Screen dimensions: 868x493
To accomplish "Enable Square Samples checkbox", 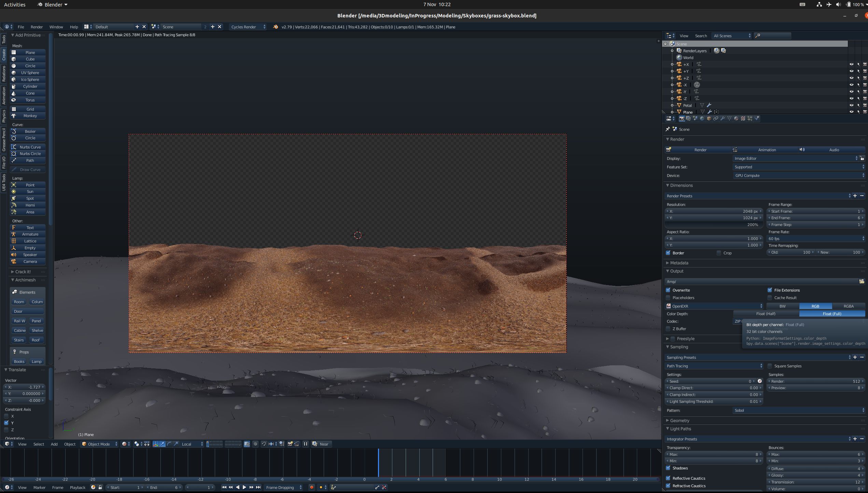I will coord(770,366).
